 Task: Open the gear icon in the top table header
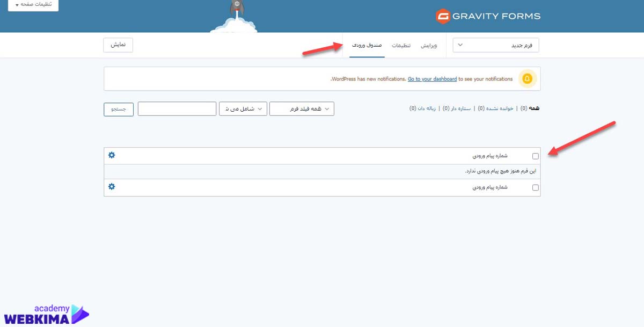[x=112, y=155]
